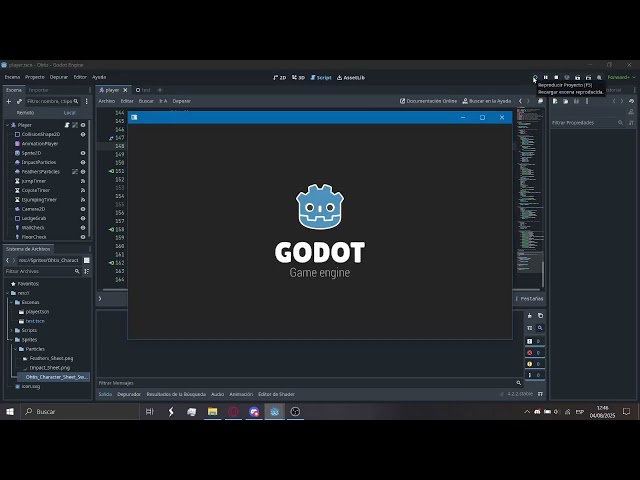This screenshot has height=480, width=640.
Task: Toggle visibility of Sprite2D node
Action: click(x=83, y=153)
